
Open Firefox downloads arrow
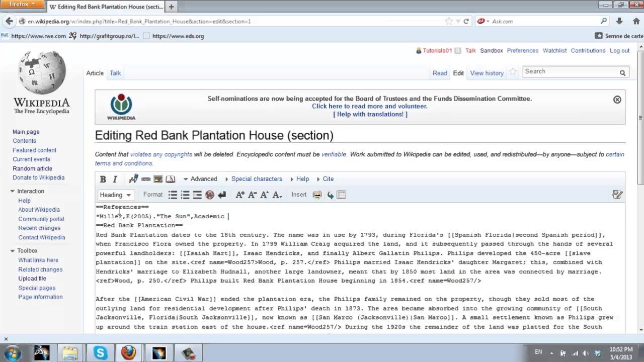619,21
